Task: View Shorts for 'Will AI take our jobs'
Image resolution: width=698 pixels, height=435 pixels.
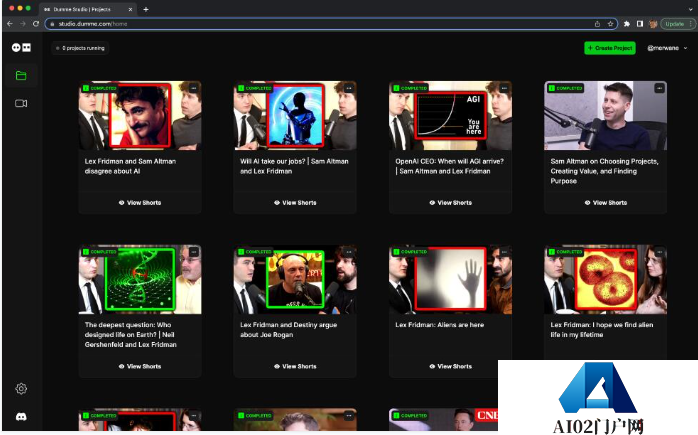Action: pyautogui.click(x=295, y=203)
